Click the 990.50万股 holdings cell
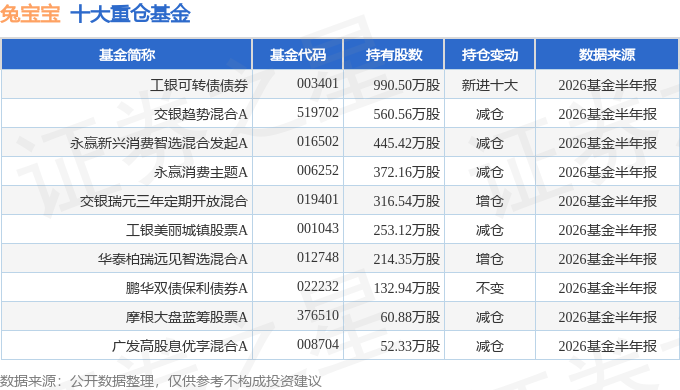Viewport: 680px width, 390px height. tap(406, 85)
